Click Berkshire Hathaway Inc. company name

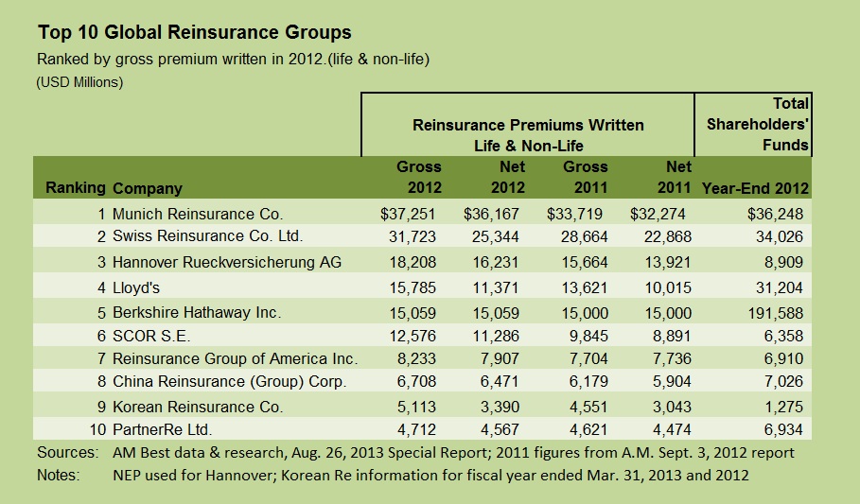(197, 310)
